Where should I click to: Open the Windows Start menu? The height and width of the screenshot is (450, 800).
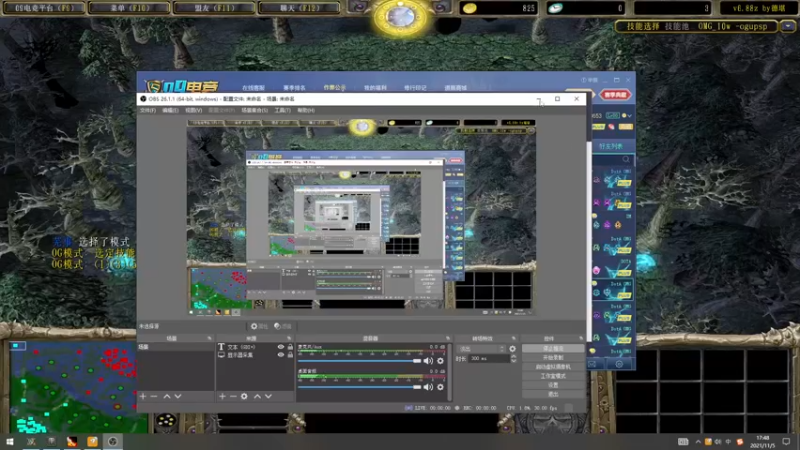pos(10,441)
